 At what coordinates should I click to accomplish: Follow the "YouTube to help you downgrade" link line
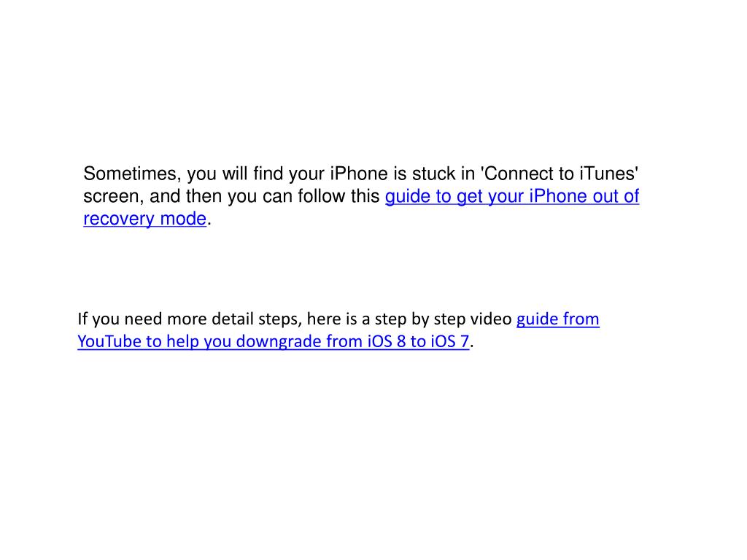point(274,341)
